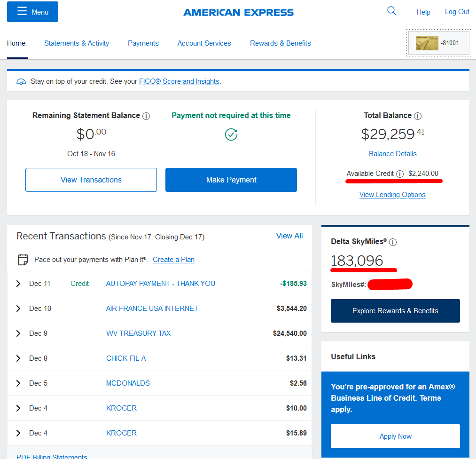Click the $13.31 transaction amount

click(297, 358)
